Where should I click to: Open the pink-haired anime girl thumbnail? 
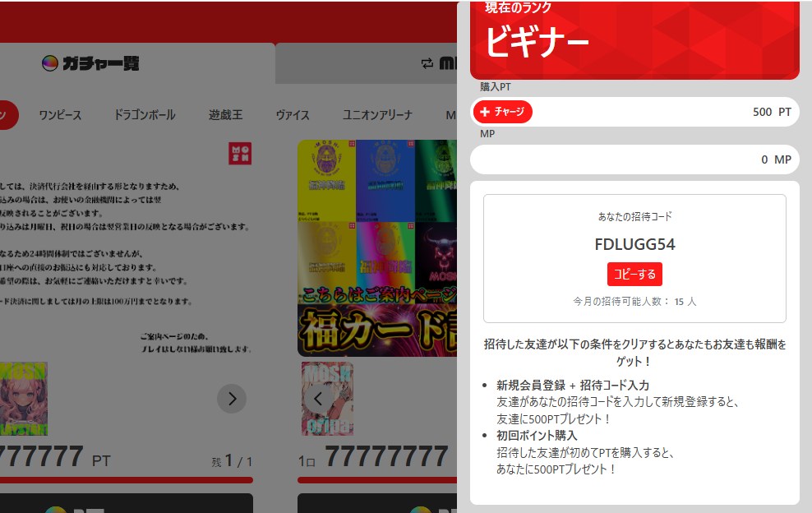coord(23,399)
